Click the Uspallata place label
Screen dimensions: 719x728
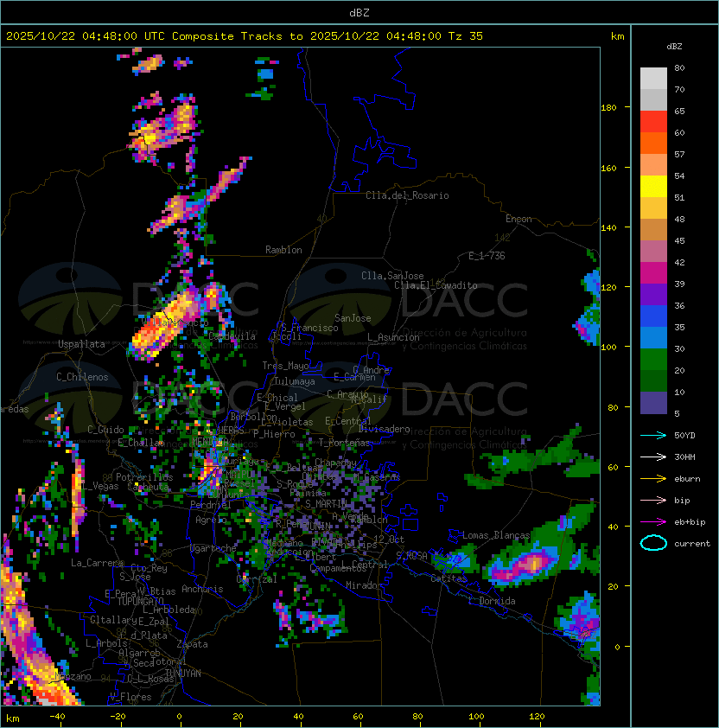(81, 344)
